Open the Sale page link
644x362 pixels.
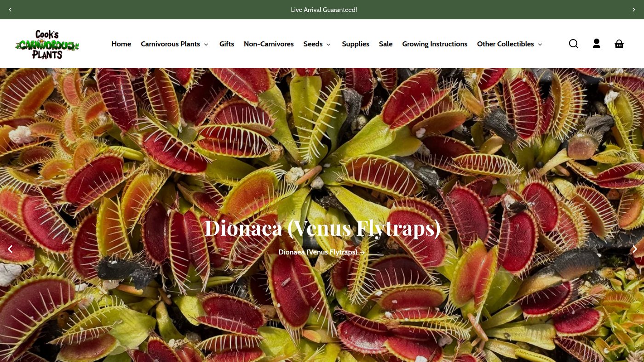point(386,44)
